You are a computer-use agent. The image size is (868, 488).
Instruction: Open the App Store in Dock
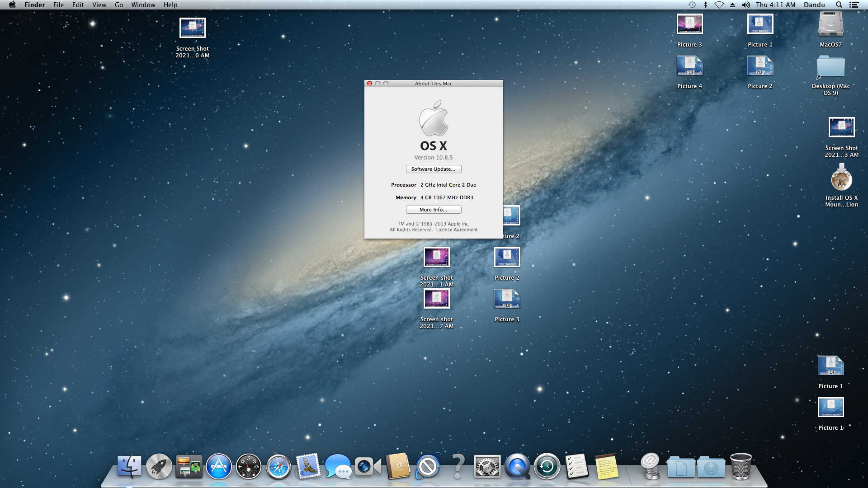(x=219, y=466)
